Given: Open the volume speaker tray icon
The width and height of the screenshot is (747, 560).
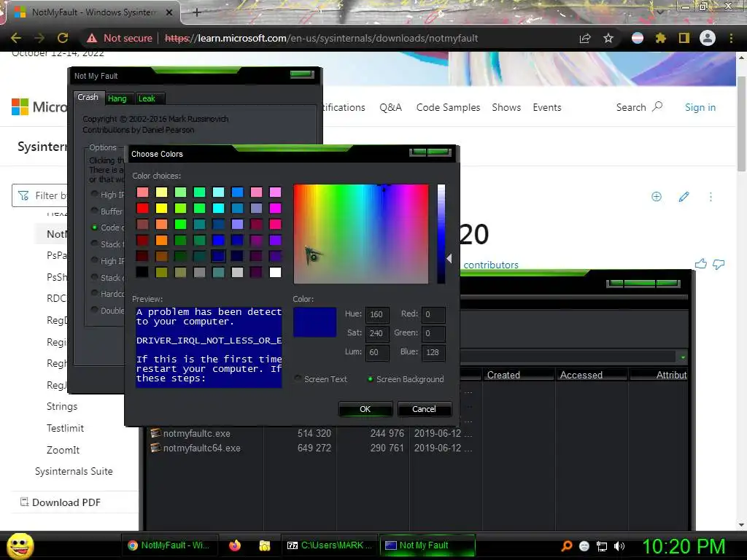Looking at the screenshot, I should [619, 546].
